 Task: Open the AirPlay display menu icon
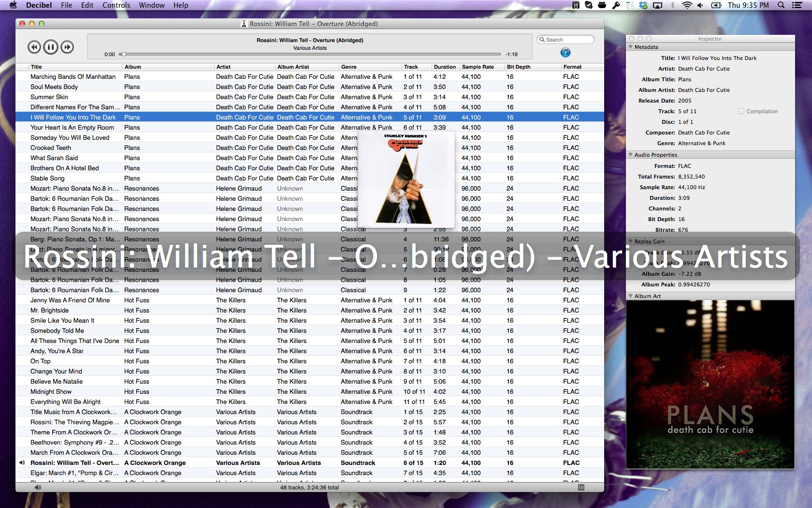[x=657, y=5]
